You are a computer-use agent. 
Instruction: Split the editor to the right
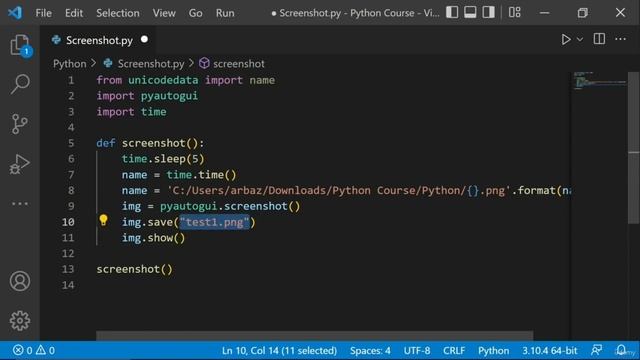(x=599, y=39)
